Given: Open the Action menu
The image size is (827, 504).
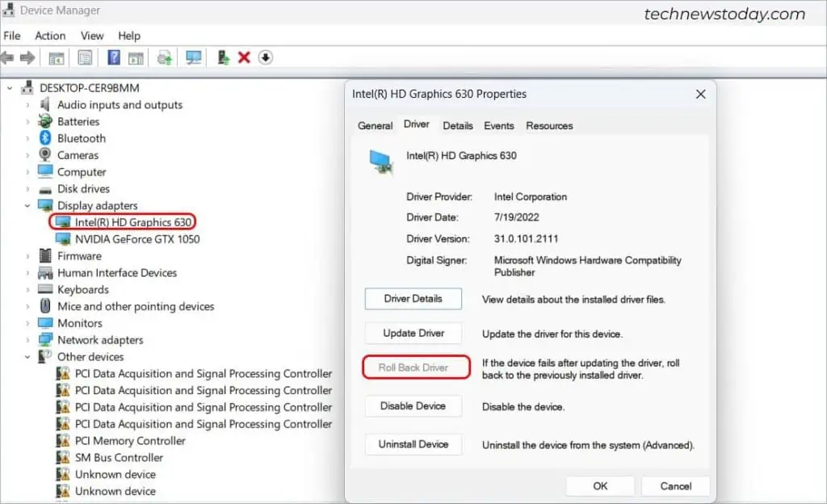Looking at the screenshot, I should coord(50,36).
